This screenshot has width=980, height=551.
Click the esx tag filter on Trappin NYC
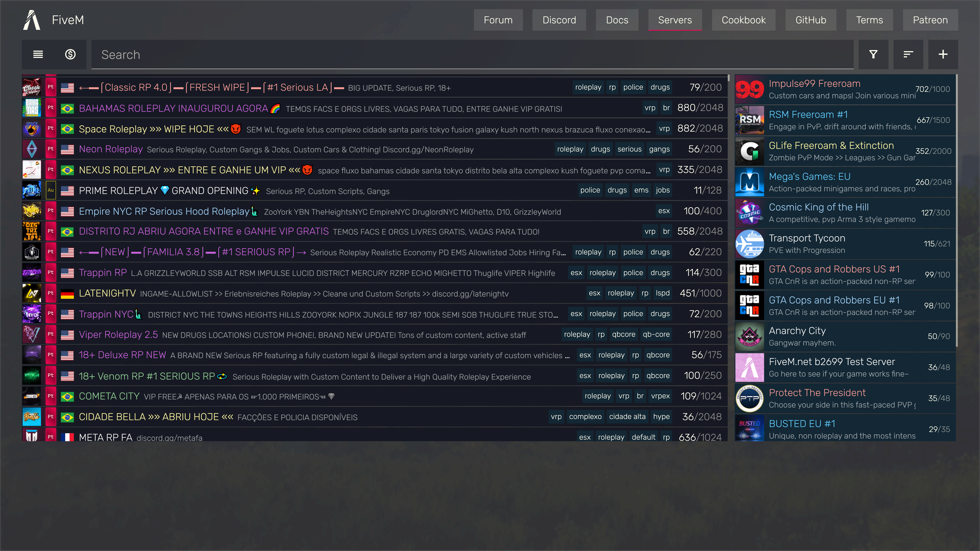(575, 314)
